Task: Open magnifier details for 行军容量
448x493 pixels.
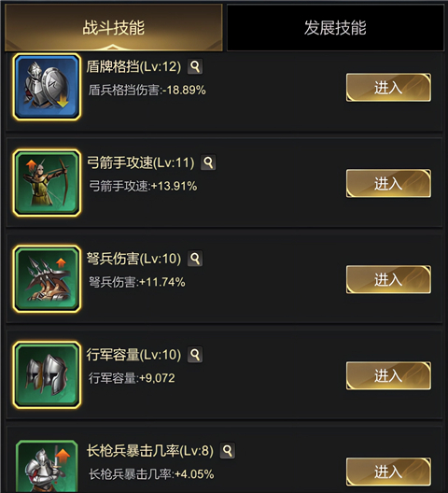Action: (x=195, y=355)
